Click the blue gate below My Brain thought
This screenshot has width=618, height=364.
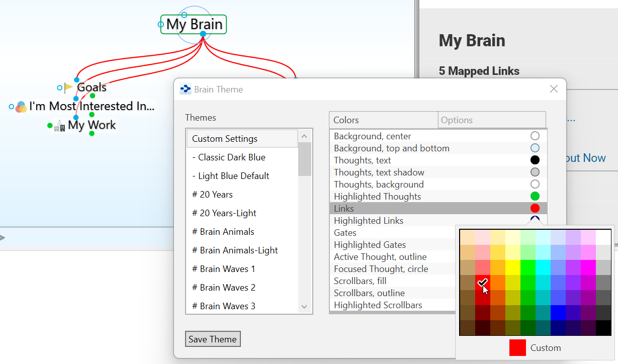click(203, 34)
